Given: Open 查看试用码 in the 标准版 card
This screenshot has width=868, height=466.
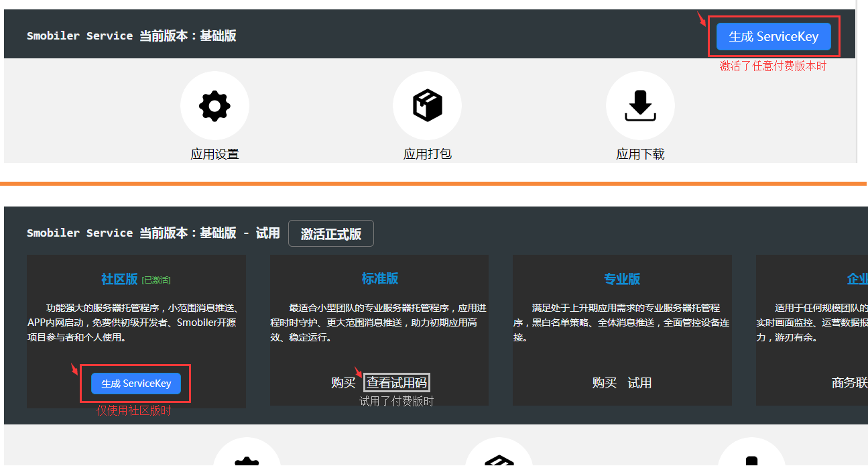Looking at the screenshot, I should (396, 383).
